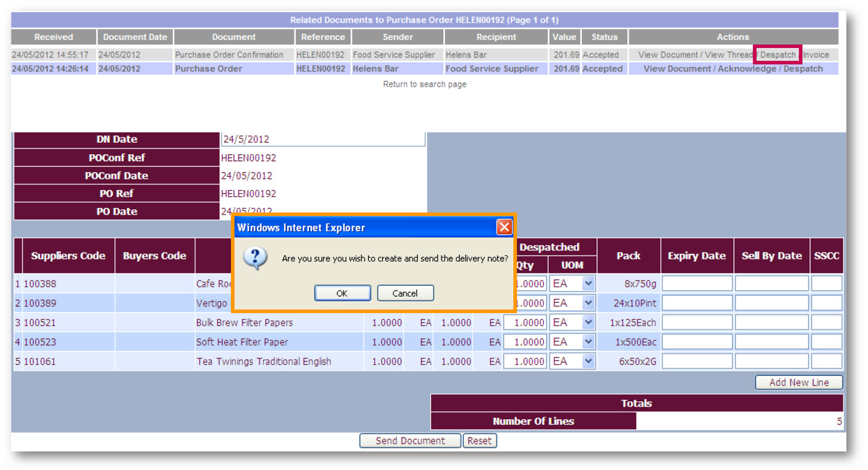This screenshot has width=868, height=470.
Task: Click the question mark icon in dialog
Action: pyautogui.click(x=255, y=258)
